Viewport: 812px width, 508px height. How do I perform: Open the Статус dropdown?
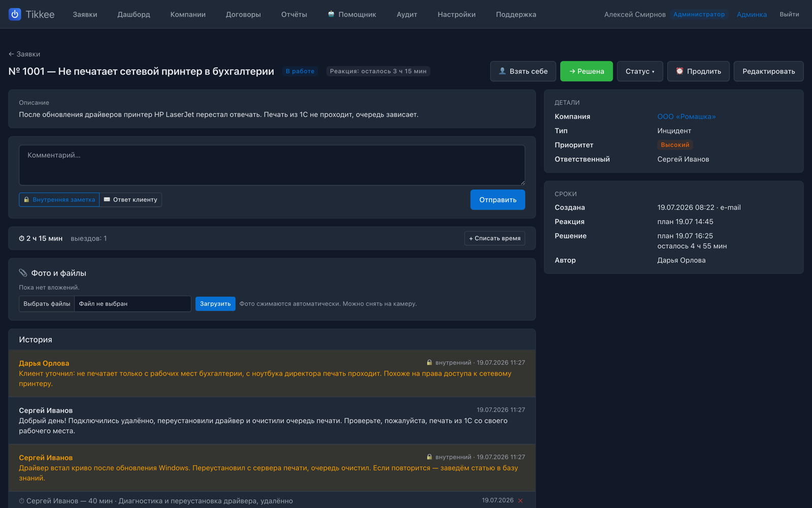[x=640, y=71]
